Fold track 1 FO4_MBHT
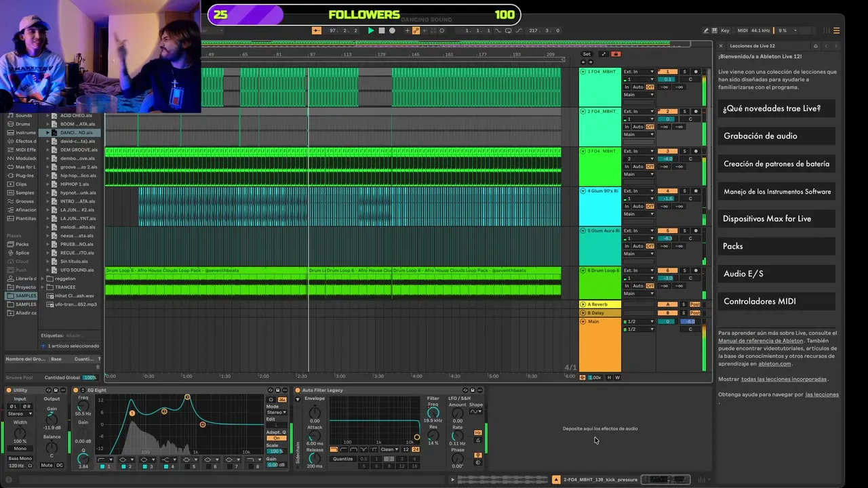The image size is (868, 488). coord(583,72)
